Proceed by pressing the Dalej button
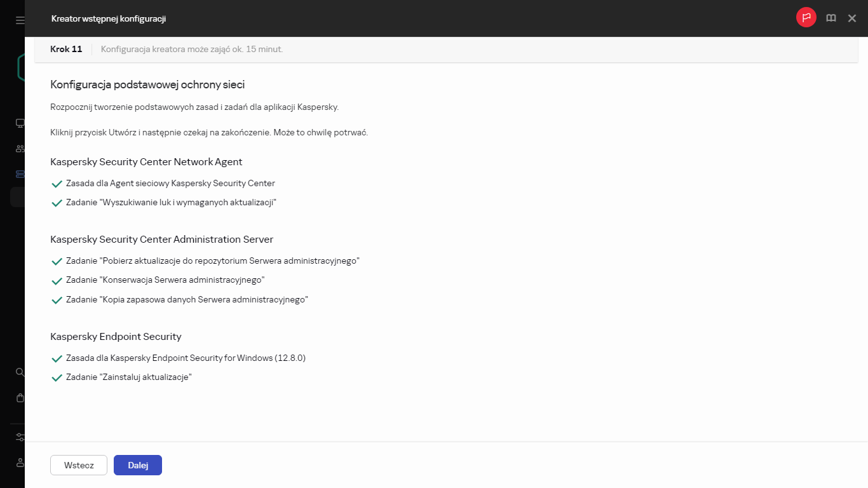The width and height of the screenshot is (868, 488). click(x=138, y=465)
